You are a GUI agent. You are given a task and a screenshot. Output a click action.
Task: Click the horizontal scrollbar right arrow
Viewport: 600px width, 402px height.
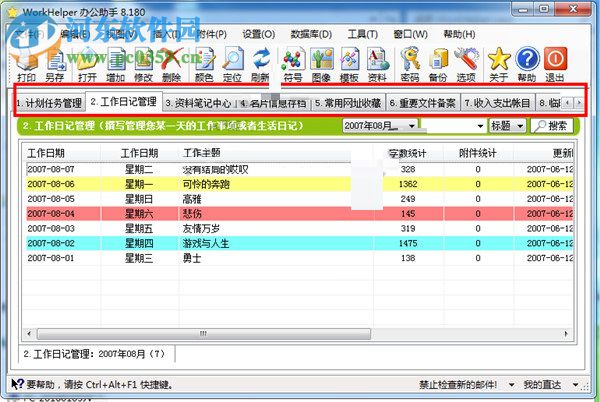tap(566, 334)
